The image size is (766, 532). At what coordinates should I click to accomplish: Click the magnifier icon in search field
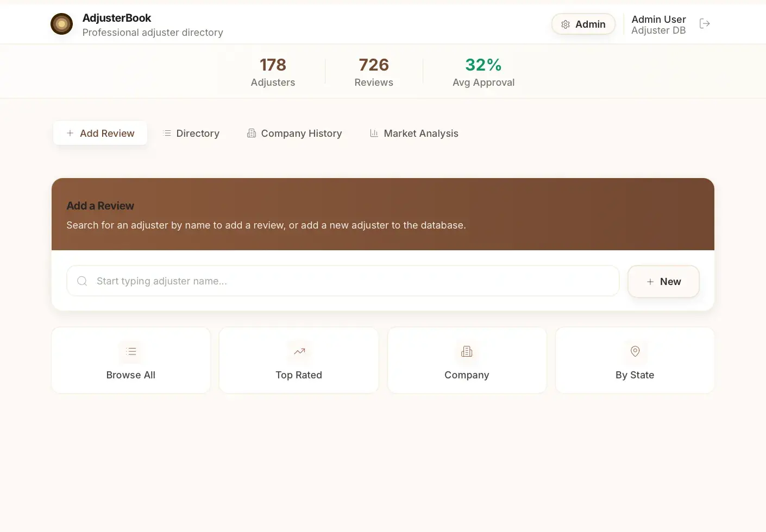coord(82,281)
